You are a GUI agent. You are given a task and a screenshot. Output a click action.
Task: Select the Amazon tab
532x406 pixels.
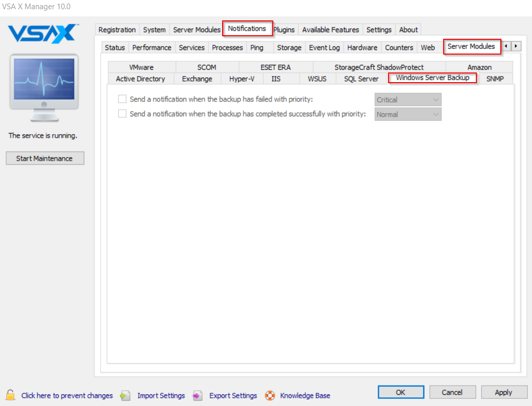pyautogui.click(x=479, y=67)
